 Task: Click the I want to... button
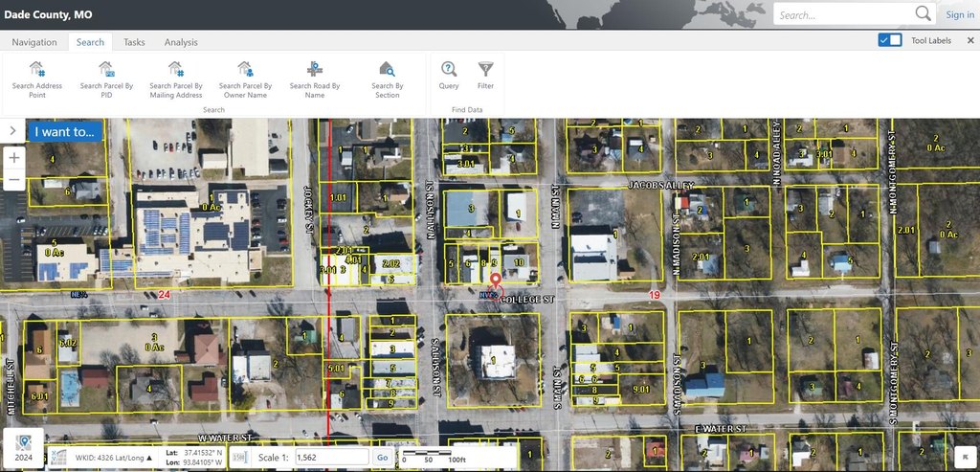[x=64, y=132]
